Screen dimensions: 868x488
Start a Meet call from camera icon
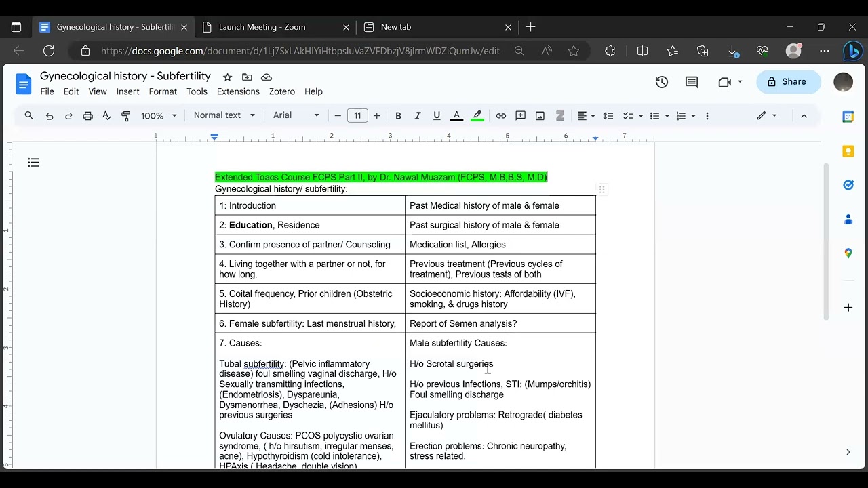tap(724, 82)
